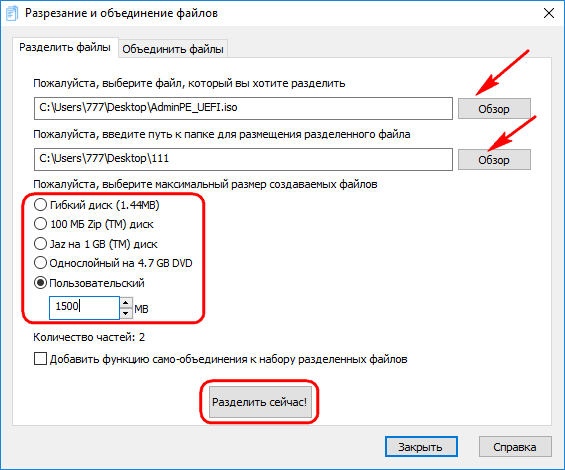Click the Разделить сейчас! button
This screenshot has height=470, width=565.
[260, 402]
